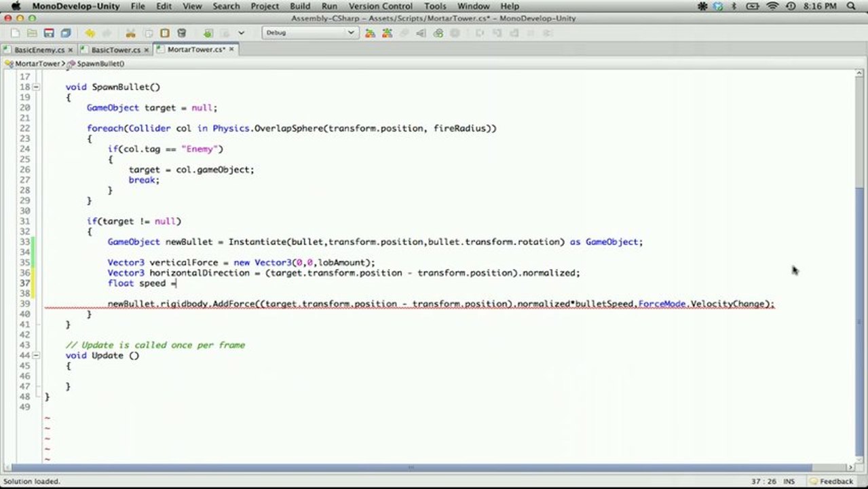Open the SpawnBullet() member breadcrumb selector
868x489 pixels.
(x=96, y=63)
